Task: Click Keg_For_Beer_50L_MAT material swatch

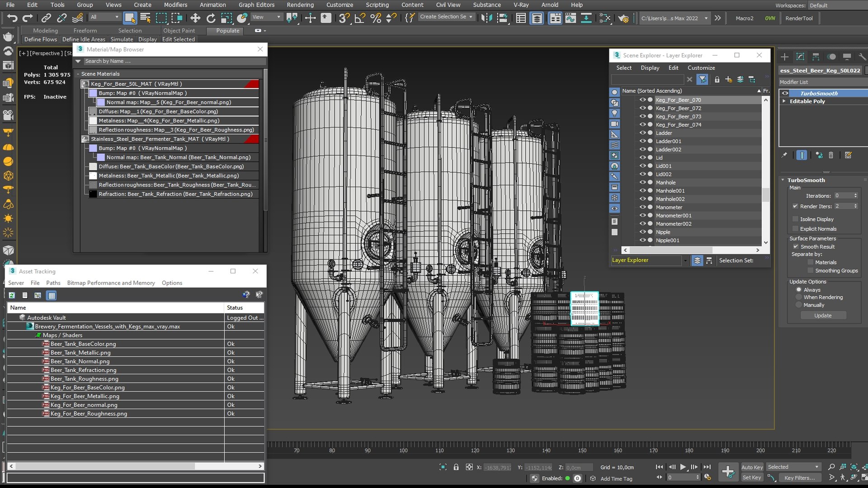Action: tap(85, 84)
